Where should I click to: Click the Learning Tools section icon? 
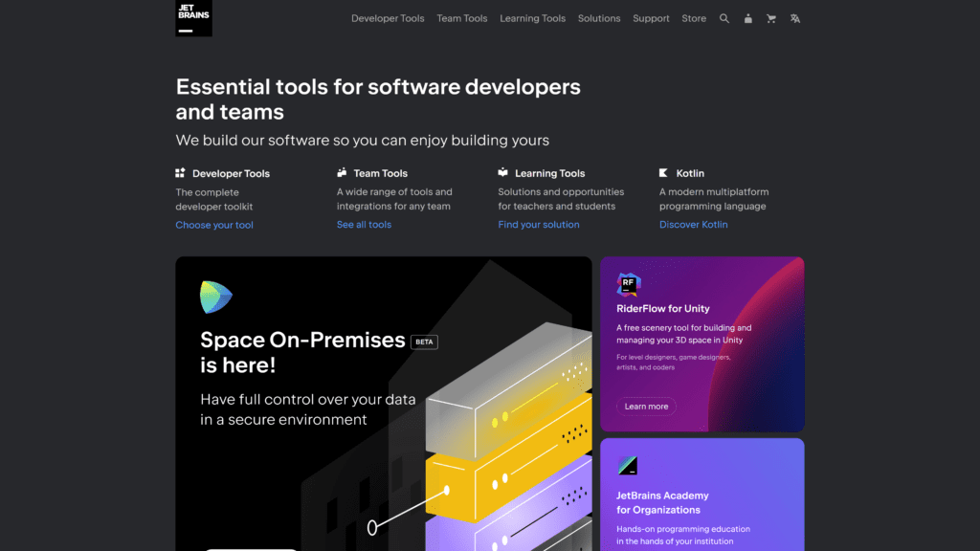[x=503, y=172]
